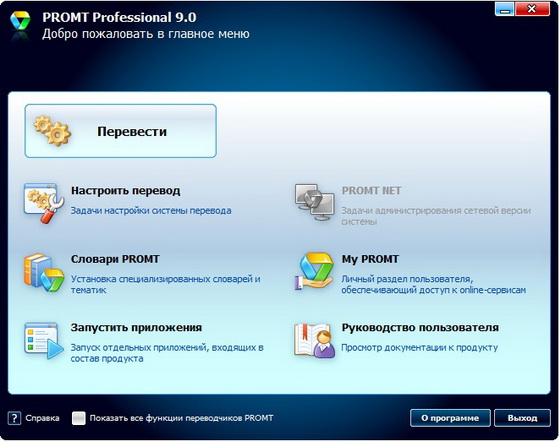Click Просмотр документации к продукту link
Viewport: 560px width, 442px height.
(419, 347)
